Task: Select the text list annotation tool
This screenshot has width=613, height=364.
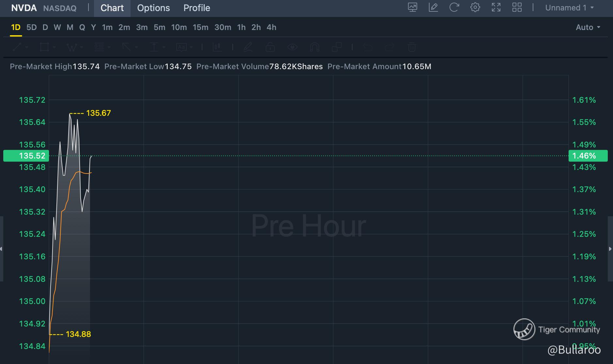Action: 99,47
